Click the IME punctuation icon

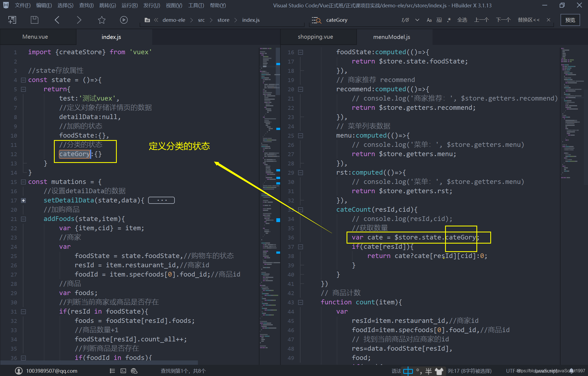tap(419, 371)
